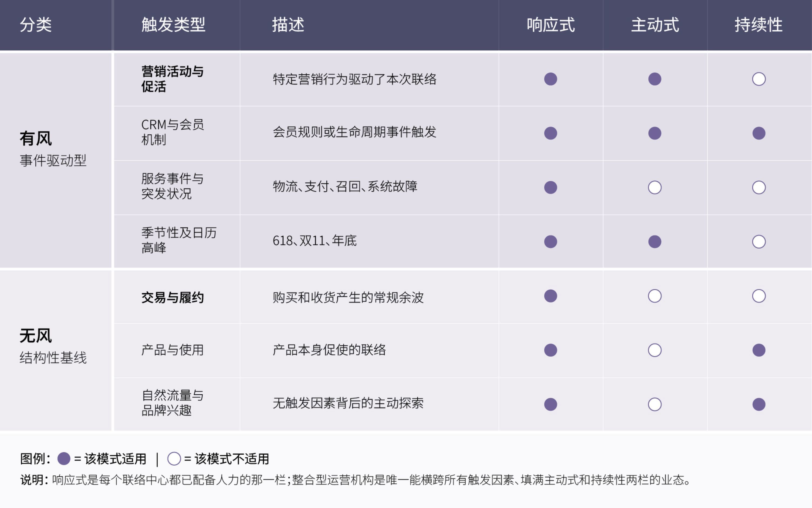
Task: Click the empty circle for 交易与履约 under 主动式
Action: click(654, 296)
